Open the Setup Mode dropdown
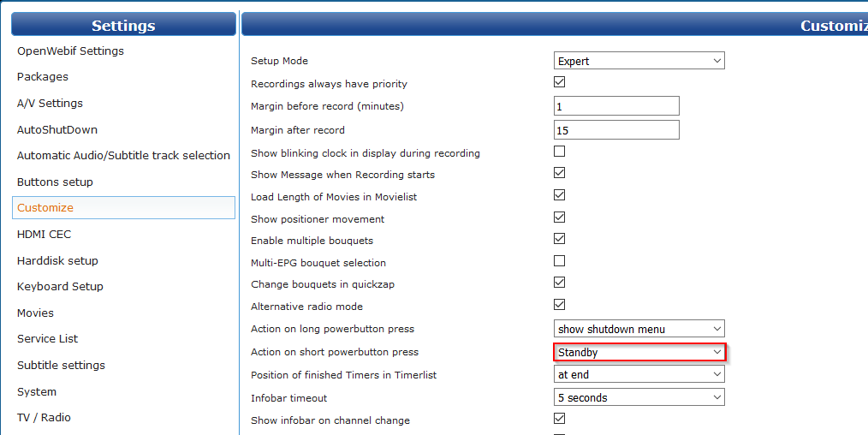Screen dimensions: 868x435 point(639,61)
